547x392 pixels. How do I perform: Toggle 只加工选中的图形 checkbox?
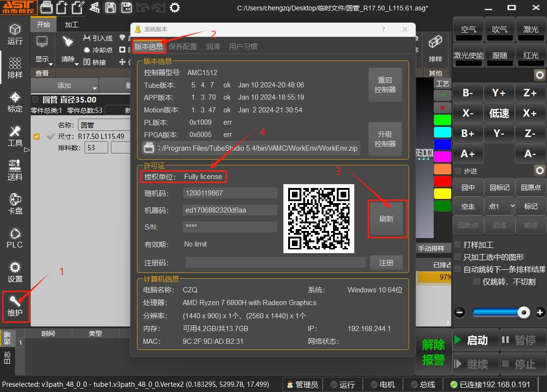(458, 257)
